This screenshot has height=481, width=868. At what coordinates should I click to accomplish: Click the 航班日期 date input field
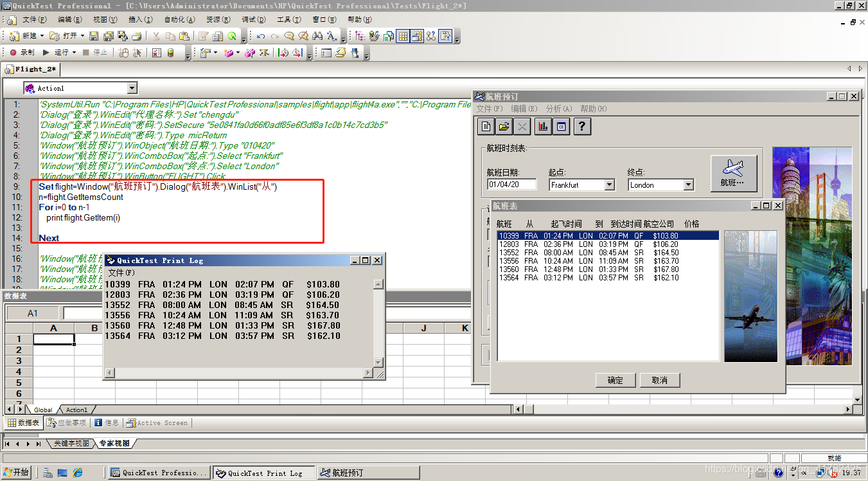[512, 185]
